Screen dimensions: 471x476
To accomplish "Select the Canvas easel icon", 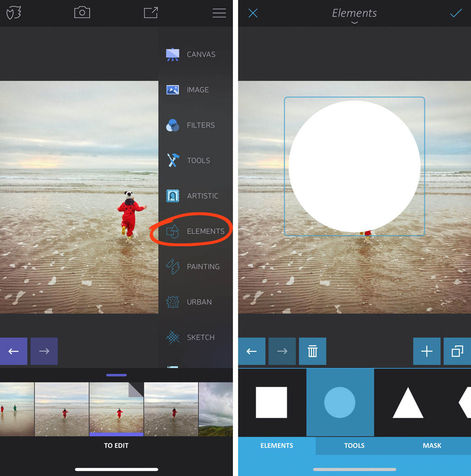I will (x=172, y=54).
